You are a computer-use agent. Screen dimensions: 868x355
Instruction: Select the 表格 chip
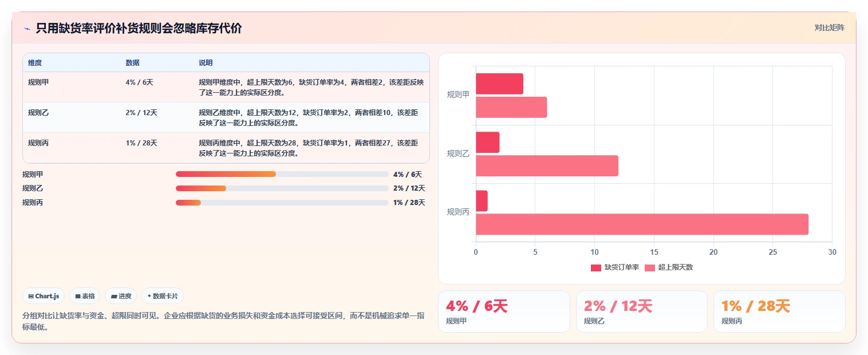click(85, 296)
